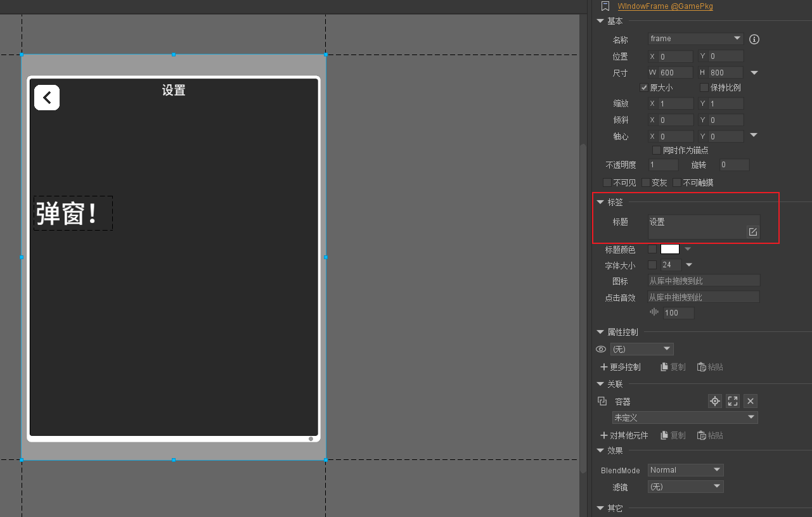This screenshot has width=812, height=517.
Task: Click the X clear-relation icon in 关联
Action: tap(751, 401)
